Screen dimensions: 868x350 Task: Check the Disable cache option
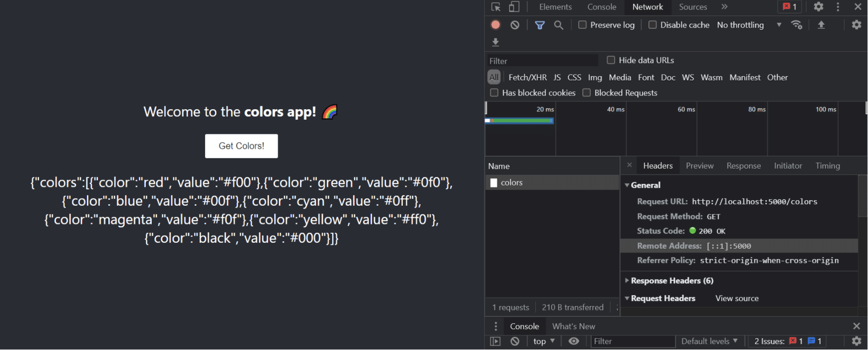(x=652, y=25)
